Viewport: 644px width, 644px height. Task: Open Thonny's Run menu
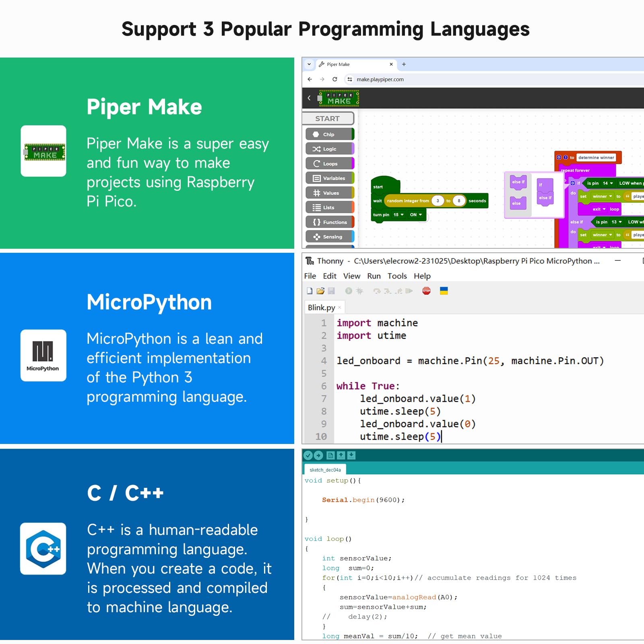pyautogui.click(x=374, y=276)
